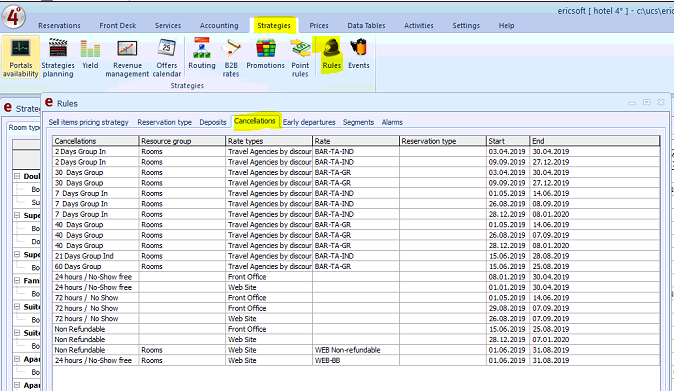
Task: Collapse the Doul tree node in background
Action: pos(17,176)
